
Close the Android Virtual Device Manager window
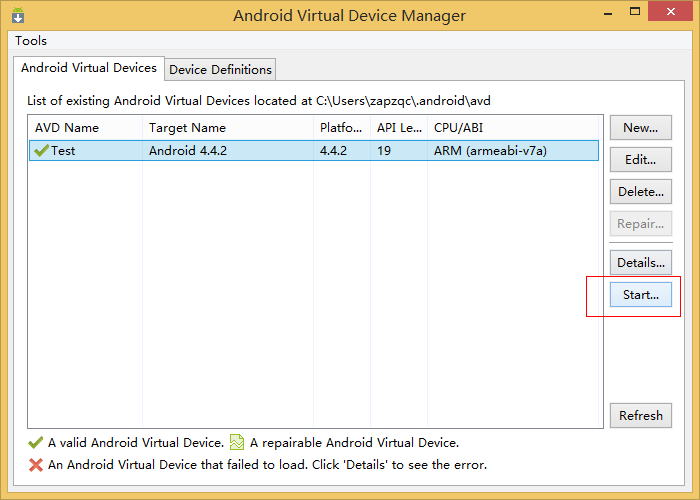pyautogui.click(x=671, y=12)
